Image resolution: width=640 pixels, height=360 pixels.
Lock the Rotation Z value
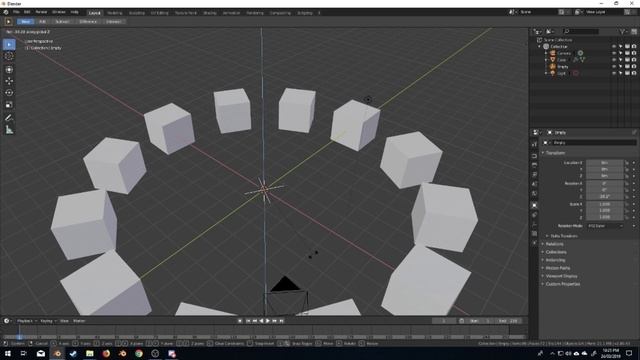[627, 196]
